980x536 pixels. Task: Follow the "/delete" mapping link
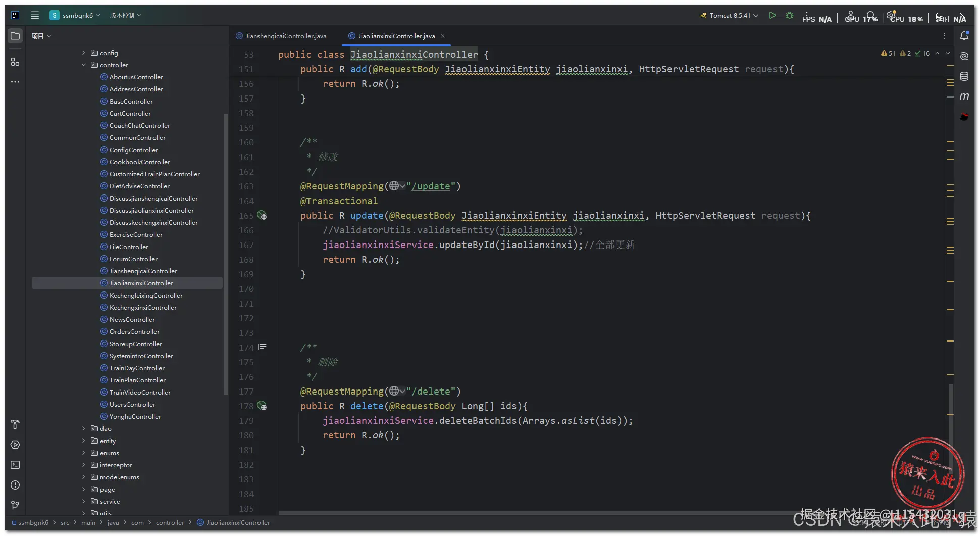431,392
